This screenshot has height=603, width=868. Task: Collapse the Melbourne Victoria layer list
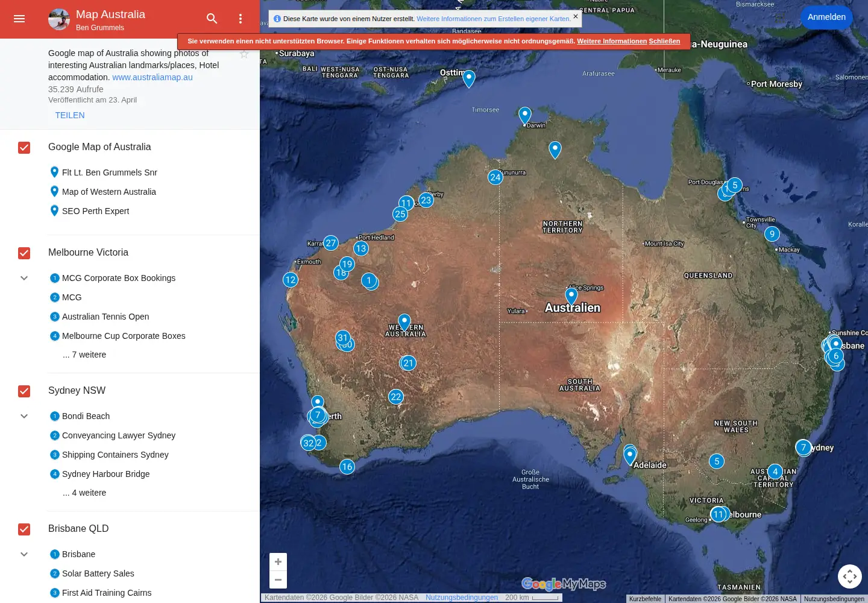tap(24, 278)
